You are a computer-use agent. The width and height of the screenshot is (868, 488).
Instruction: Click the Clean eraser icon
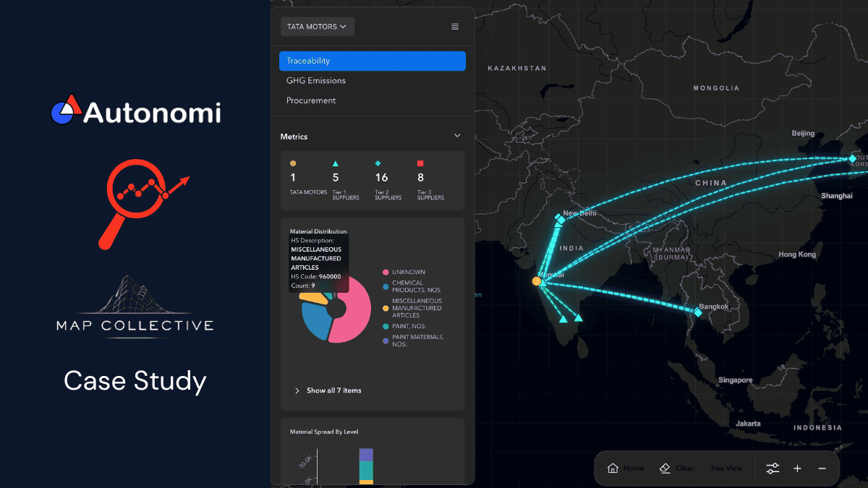665,468
